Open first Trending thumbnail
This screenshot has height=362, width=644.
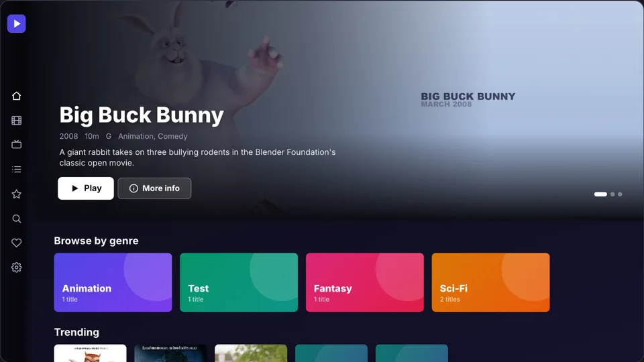pyautogui.click(x=91, y=353)
